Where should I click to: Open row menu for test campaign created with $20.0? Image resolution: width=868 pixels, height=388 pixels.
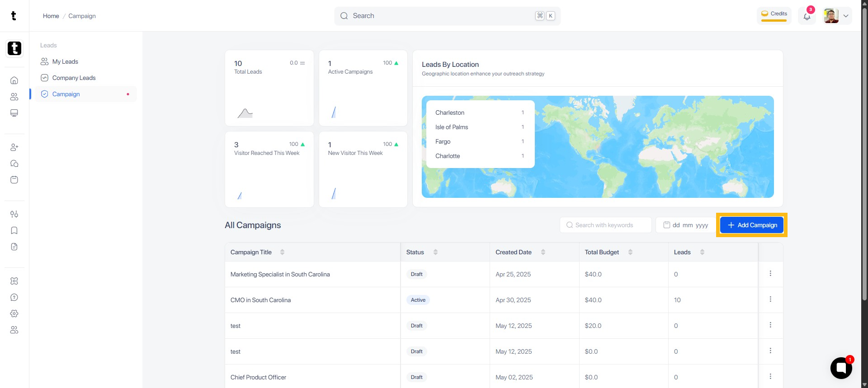770,325
